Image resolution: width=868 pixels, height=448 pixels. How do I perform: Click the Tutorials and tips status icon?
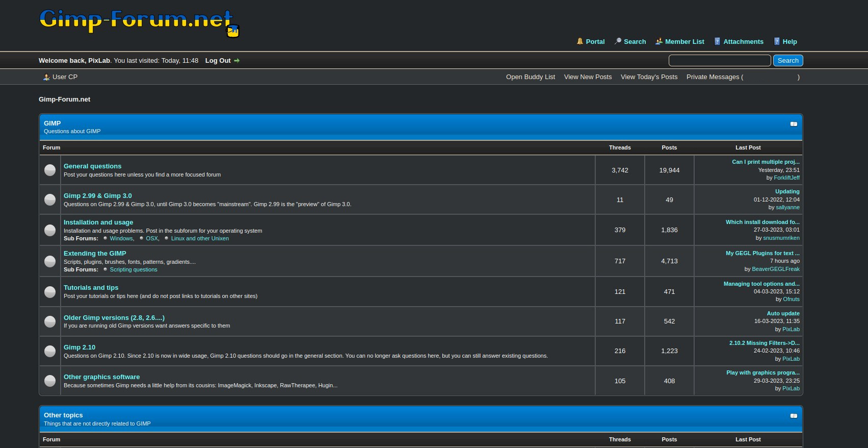50,292
